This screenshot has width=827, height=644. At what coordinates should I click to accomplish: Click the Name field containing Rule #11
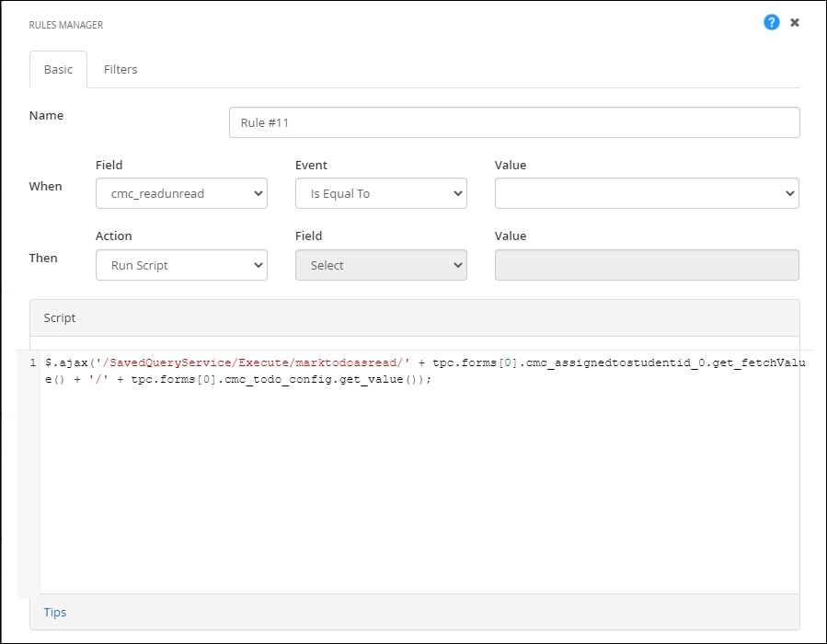(513, 122)
